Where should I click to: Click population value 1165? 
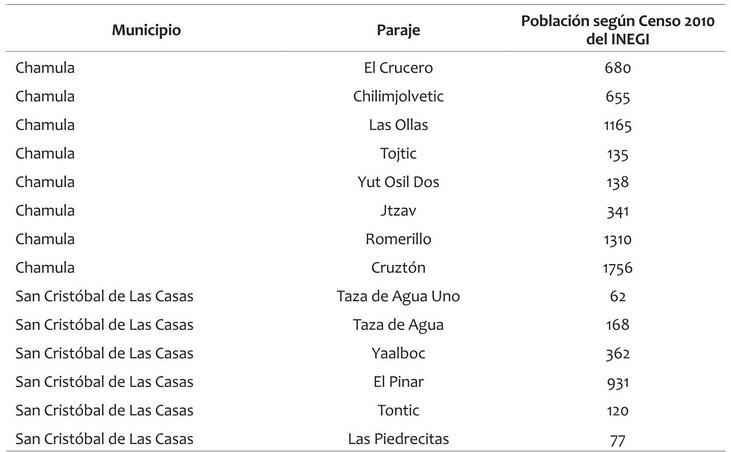coord(618,125)
